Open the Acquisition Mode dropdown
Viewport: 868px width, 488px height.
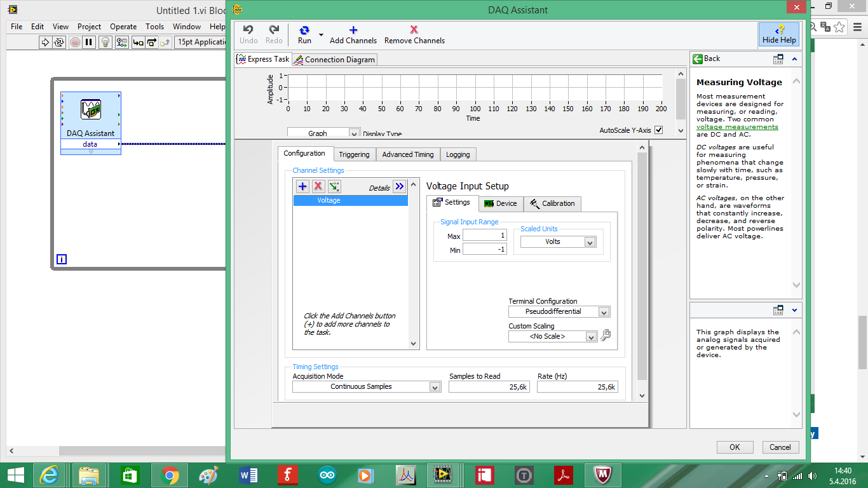(367, 387)
